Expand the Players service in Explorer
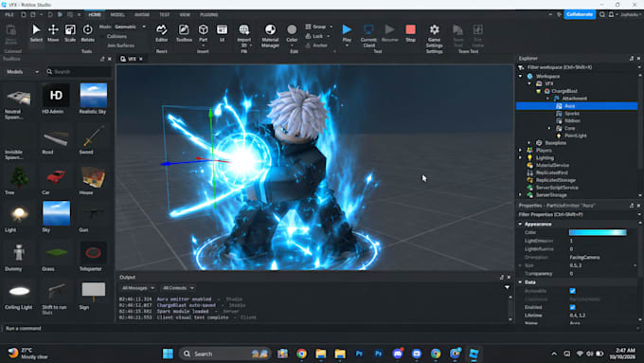Image resolution: width=644 pixels, height=363 pixels. pyautogui.click(x=520, y=151)
